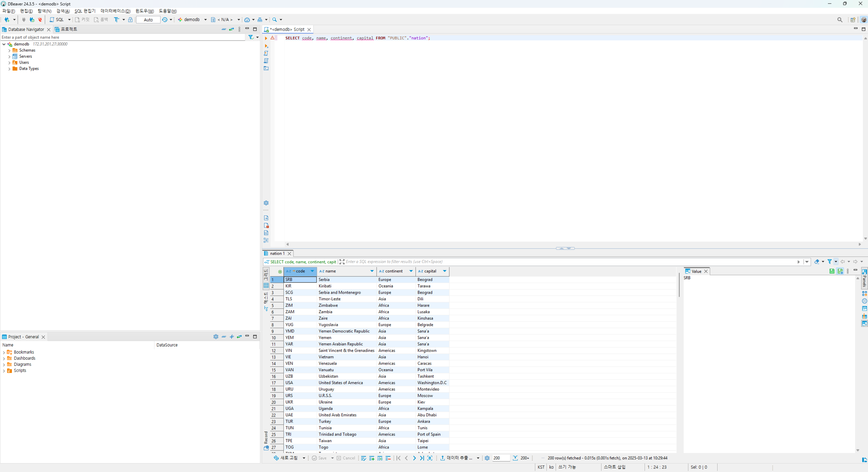Click the new database connection plug icon
The width and height of the screenshot is (868, 472).
(7, 20)
